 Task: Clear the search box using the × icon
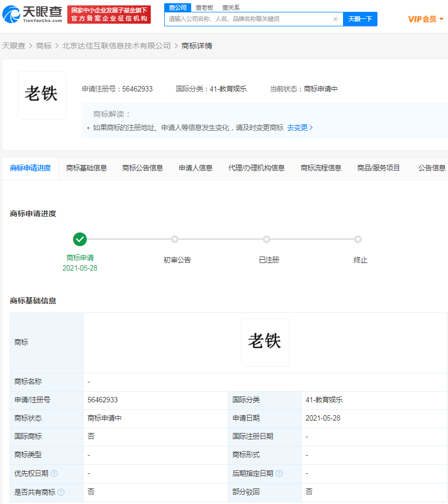[335, 18]
